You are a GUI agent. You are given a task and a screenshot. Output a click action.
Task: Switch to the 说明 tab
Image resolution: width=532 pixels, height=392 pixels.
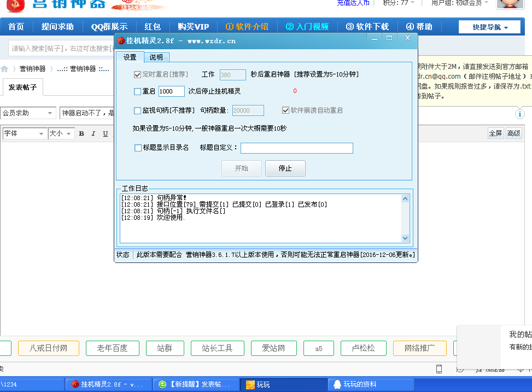[156, 57]
